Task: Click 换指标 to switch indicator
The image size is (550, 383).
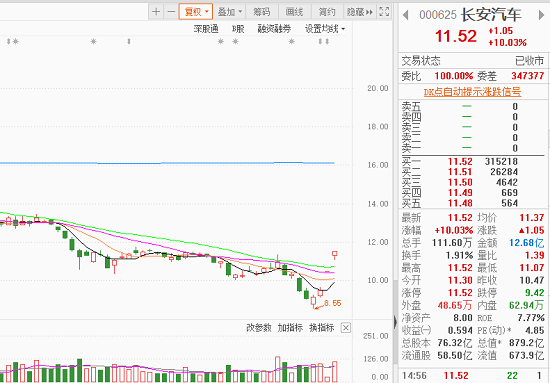Action: (x=321, y=328)
